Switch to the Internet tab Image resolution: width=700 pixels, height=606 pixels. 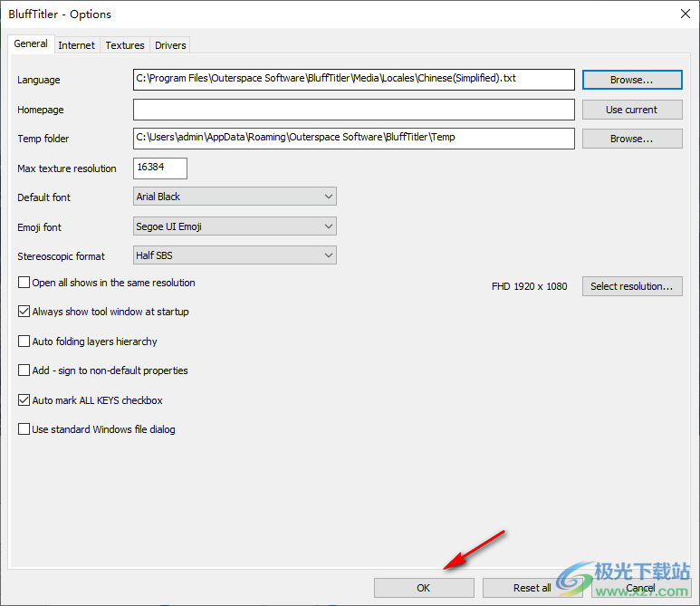(x=76, y=45)
